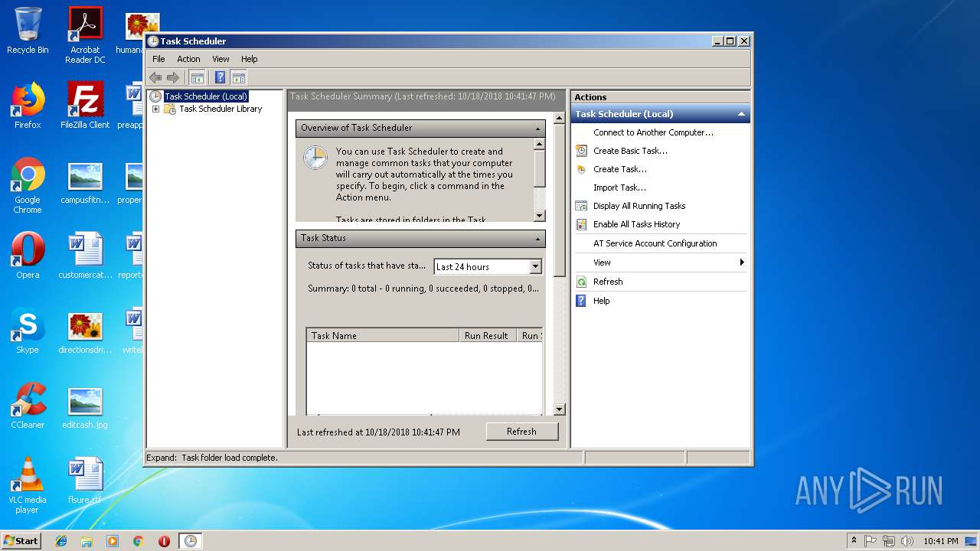Image resolution: width=980 pixels, height=551 pixels.
Task: Click the blue Help toolbar icon
Action: coord(220,77)
